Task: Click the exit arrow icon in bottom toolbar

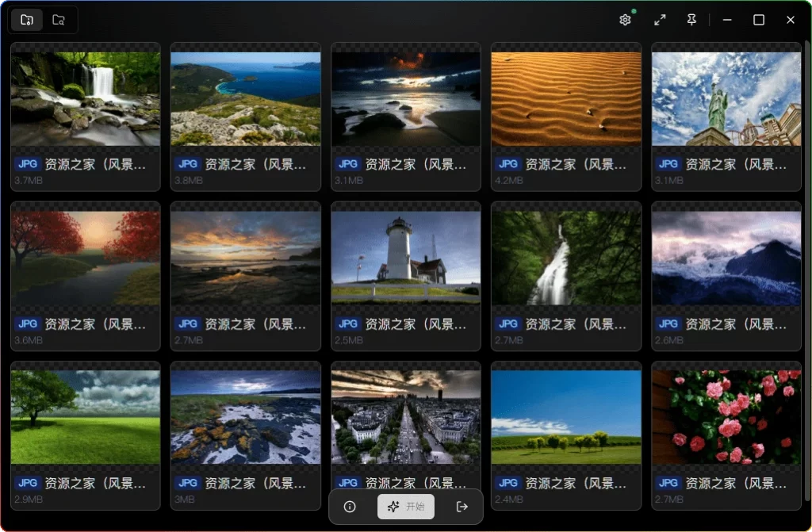Action: click(x=462, y=507)
